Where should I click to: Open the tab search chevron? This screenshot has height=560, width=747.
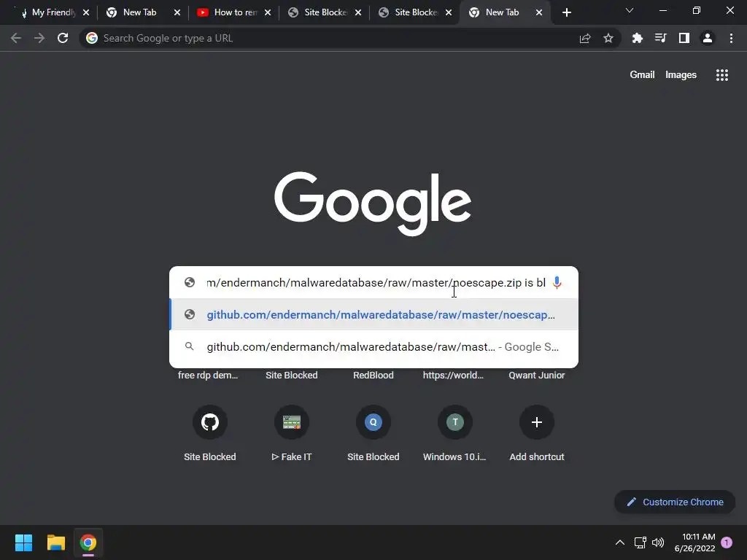pos(630,10)
